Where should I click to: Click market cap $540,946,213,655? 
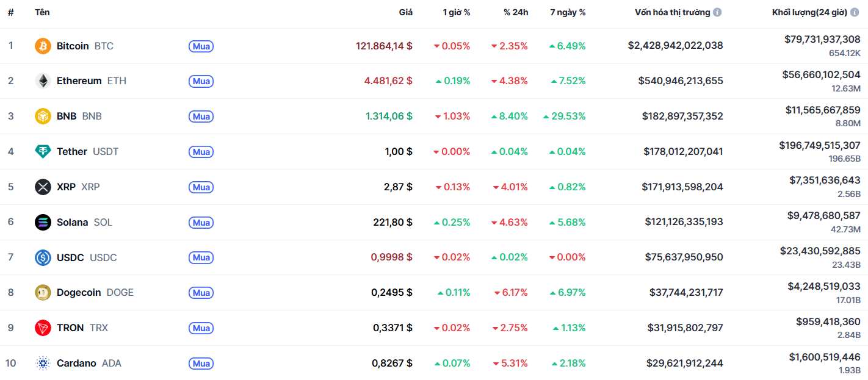pyautogui.click(x=681, y=81)
